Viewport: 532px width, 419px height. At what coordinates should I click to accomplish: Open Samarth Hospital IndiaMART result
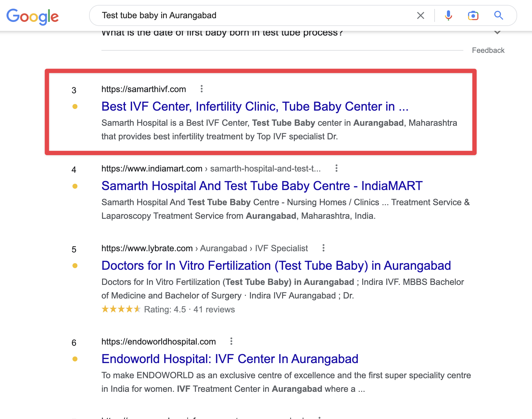(262, 186)
